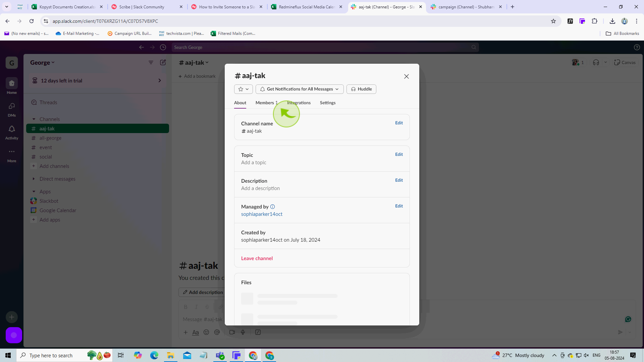The width and height of the screenshot is (644, 362).
Task: Click Slack history back arrow
Action: [x=142, y=47]
